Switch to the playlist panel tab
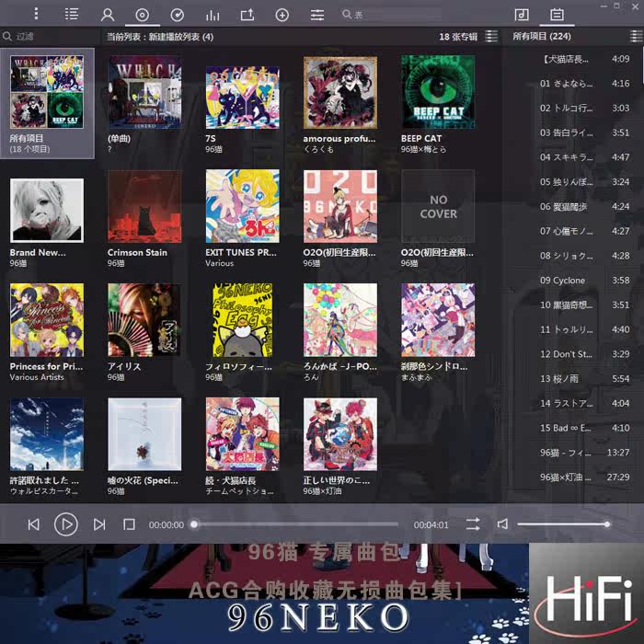 pos(557,15)
